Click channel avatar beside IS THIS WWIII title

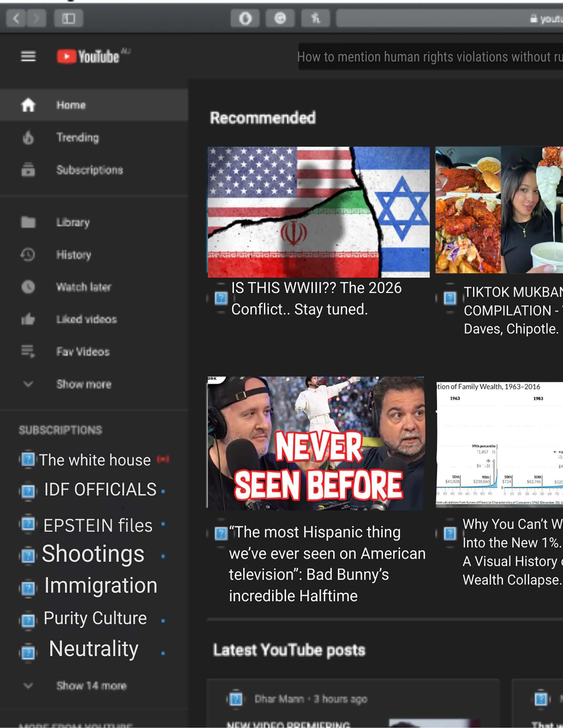(x=221, y=298)
